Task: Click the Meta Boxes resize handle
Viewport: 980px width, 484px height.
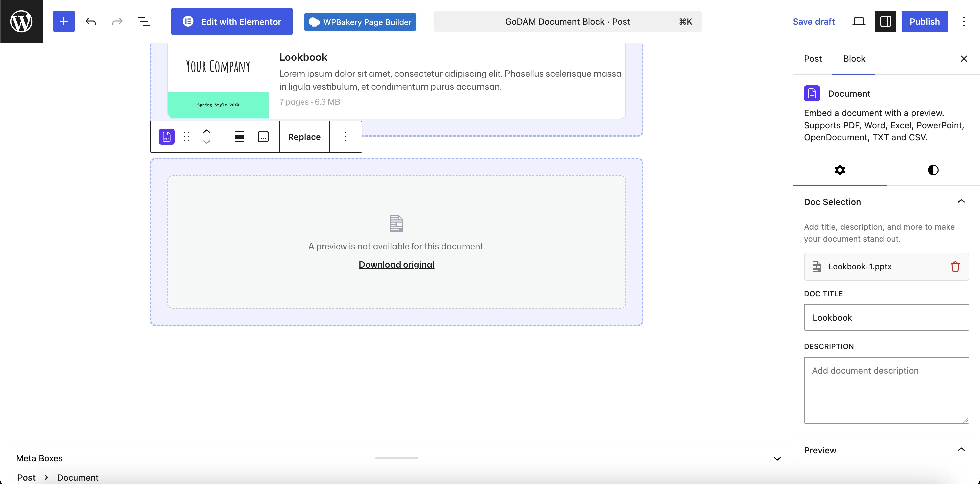Action: (x=396, y=458)
